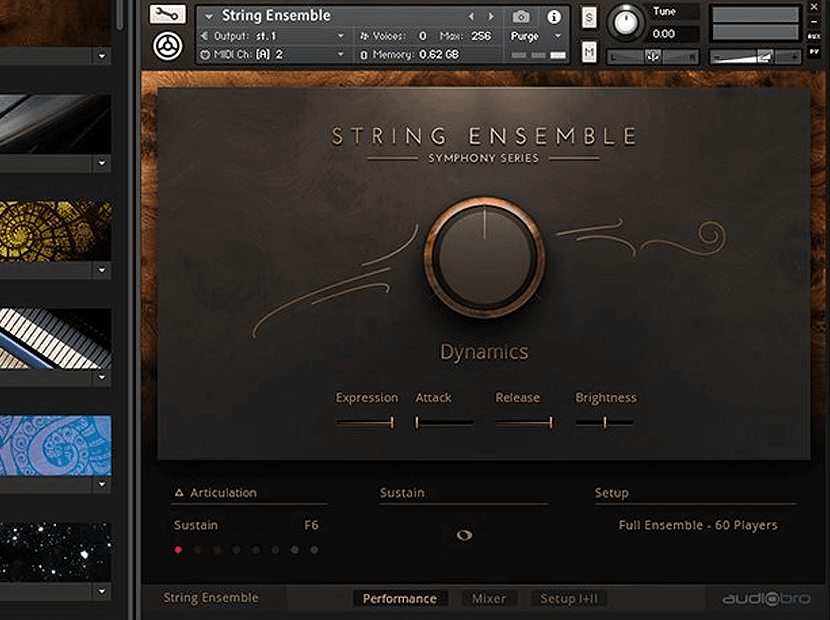Image resolution: width=830 pixels, height=620 pixels.
Task: Show instrument info with the i icon
Action: click(x=554, y=17)
